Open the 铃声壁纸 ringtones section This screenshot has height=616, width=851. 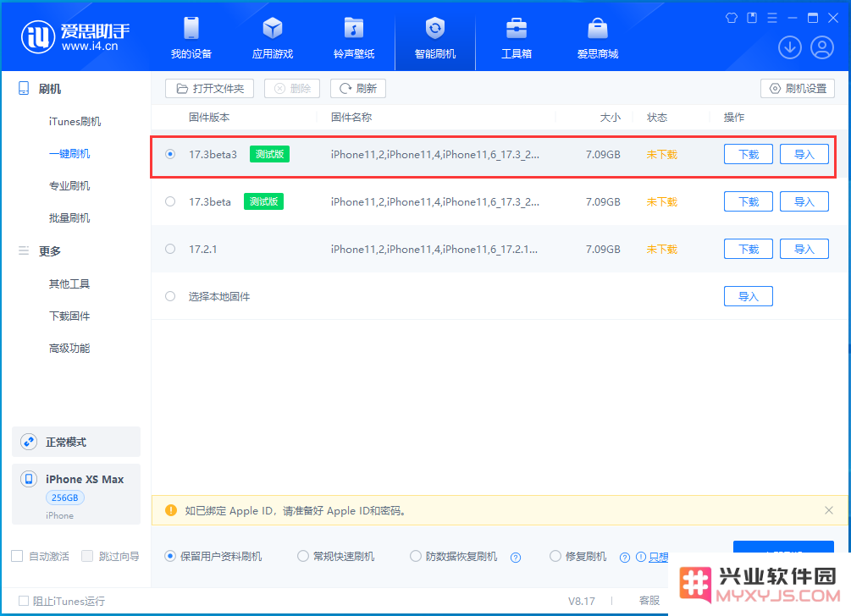click(x=354, y=38)
